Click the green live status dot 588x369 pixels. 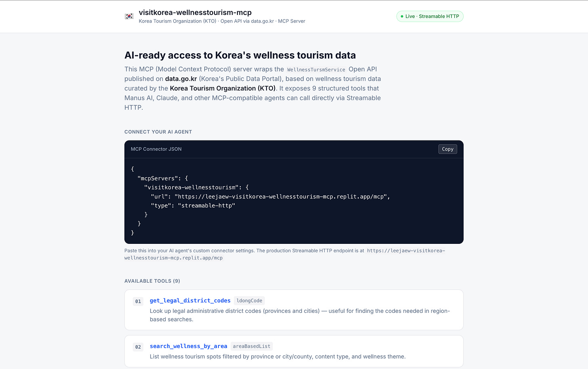[x=402, y=17]
